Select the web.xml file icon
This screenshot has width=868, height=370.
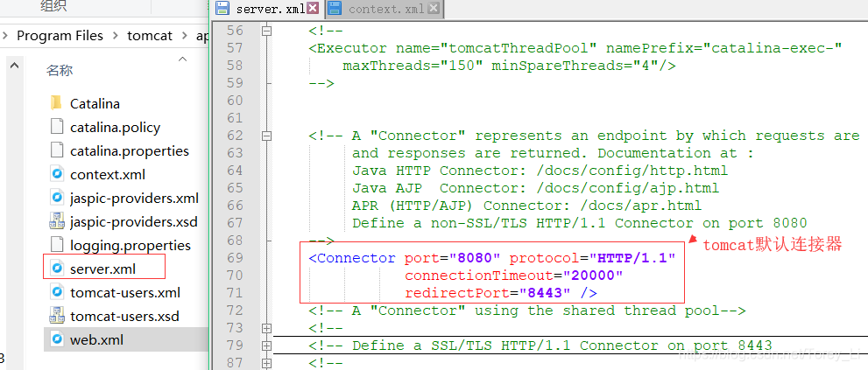pos(57,339)
